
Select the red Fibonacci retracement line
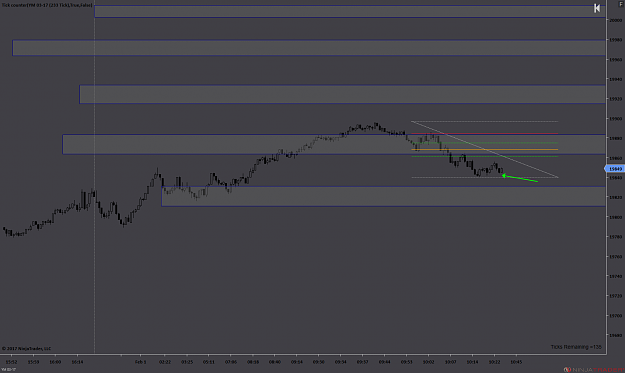point(485,133)
